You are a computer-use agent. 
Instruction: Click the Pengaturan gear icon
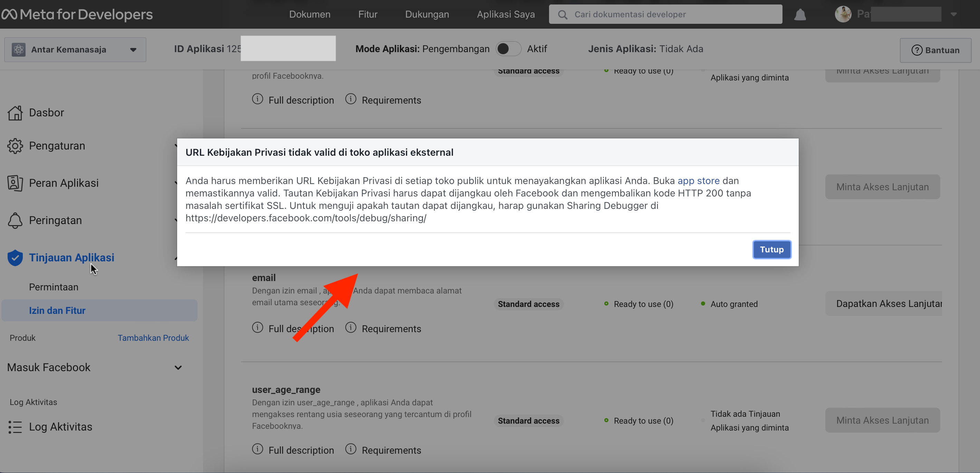pyautogui.click(x=15, y=146)
